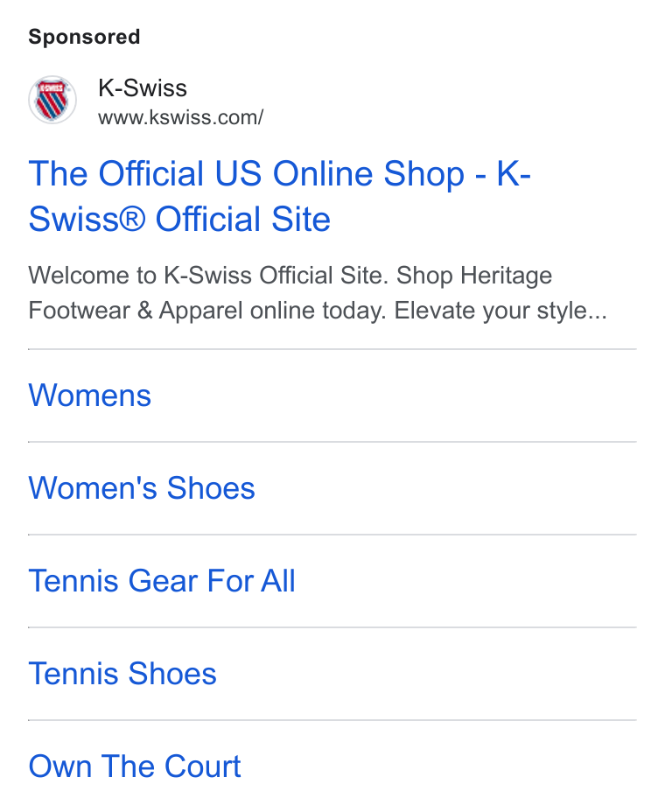This screenshot has height=812, width=665.
Task: Open the www.kswiss.com/ display URL
Action: (x=181, y=117)
